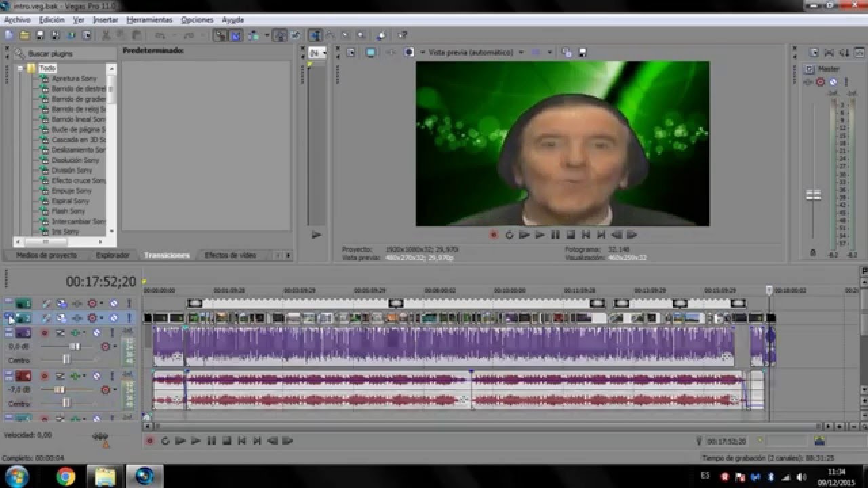This screenshot has height=488, width=868.
Task: Toggle loop playback under the preview
Action: [509, 235]
